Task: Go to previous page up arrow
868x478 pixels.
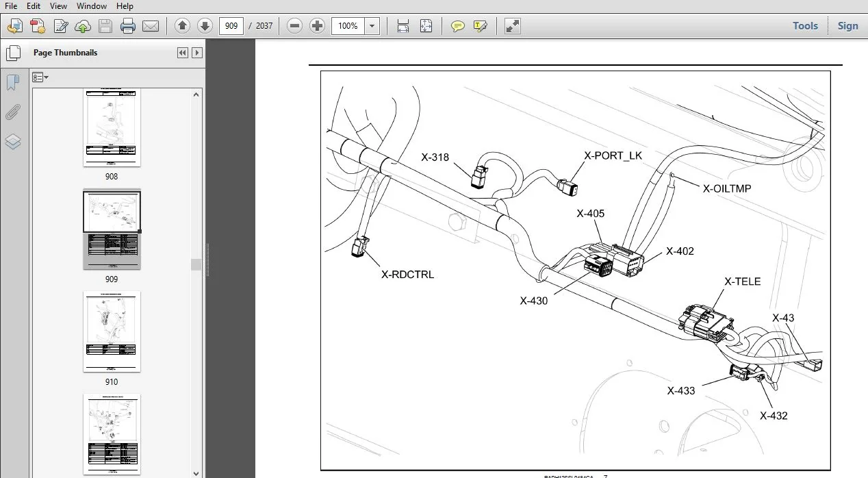Action: 182,26
